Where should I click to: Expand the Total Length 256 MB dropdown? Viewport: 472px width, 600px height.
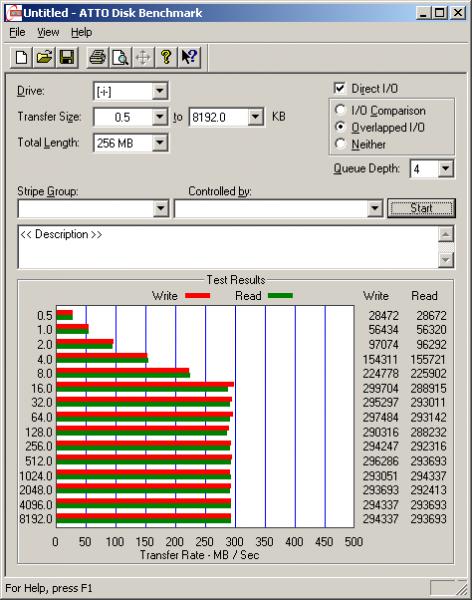pos(159,143)
